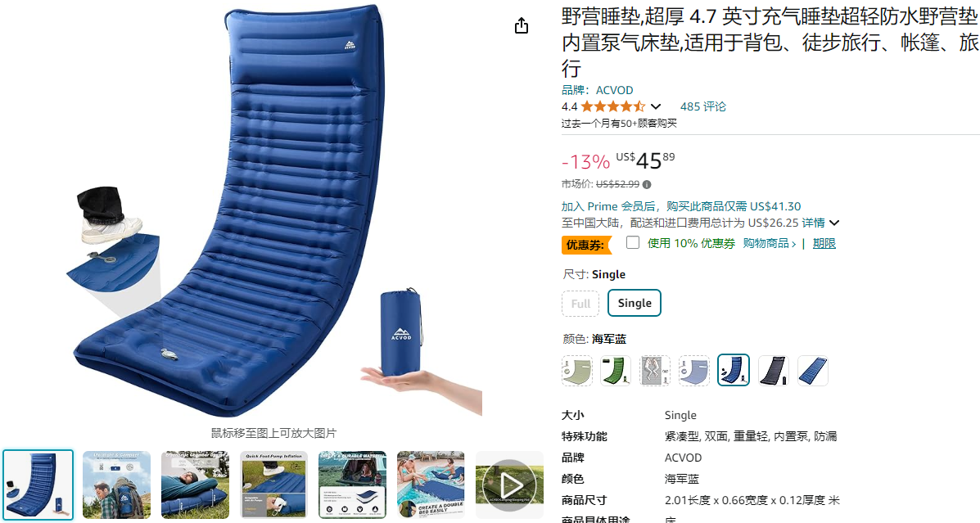Click the 期限 terms link
The image size is (980, 523).
pos(824,244)
